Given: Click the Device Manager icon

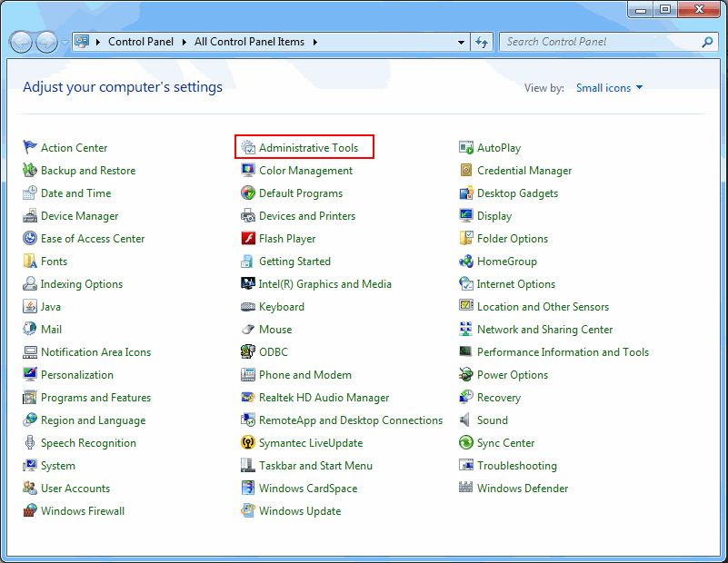Looking at the screenshot, I should (30, 215).
